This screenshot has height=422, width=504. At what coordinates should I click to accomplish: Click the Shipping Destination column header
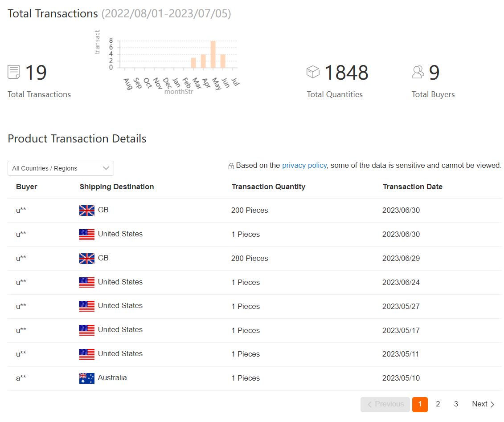(x=117, y=187)
